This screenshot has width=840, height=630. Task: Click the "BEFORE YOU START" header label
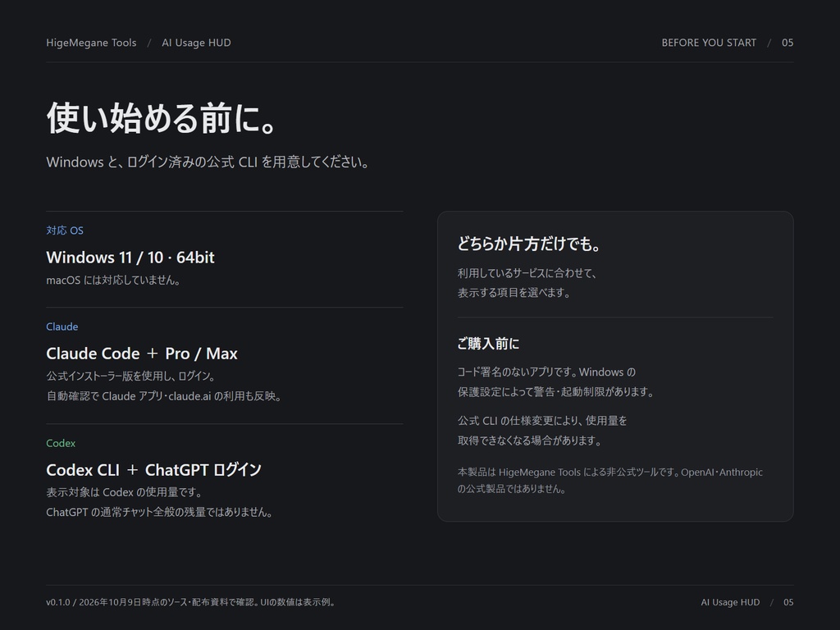[709, 43]
